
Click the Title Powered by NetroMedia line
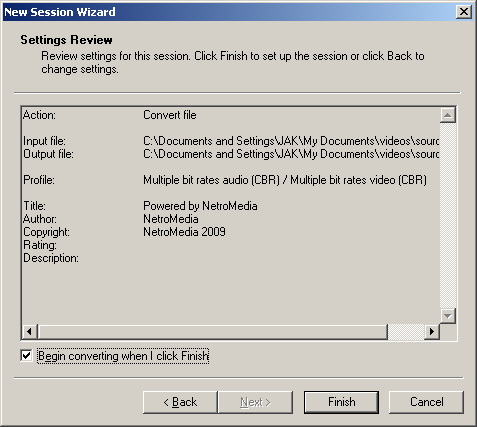click(x=140, y=206)
